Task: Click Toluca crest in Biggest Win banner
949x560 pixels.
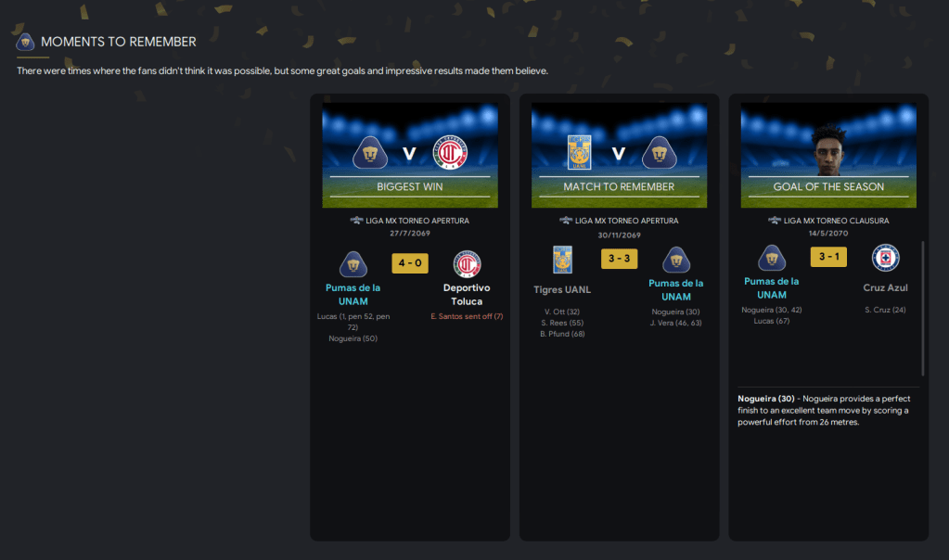Action: pyautogui.click(x=450, y=152)
